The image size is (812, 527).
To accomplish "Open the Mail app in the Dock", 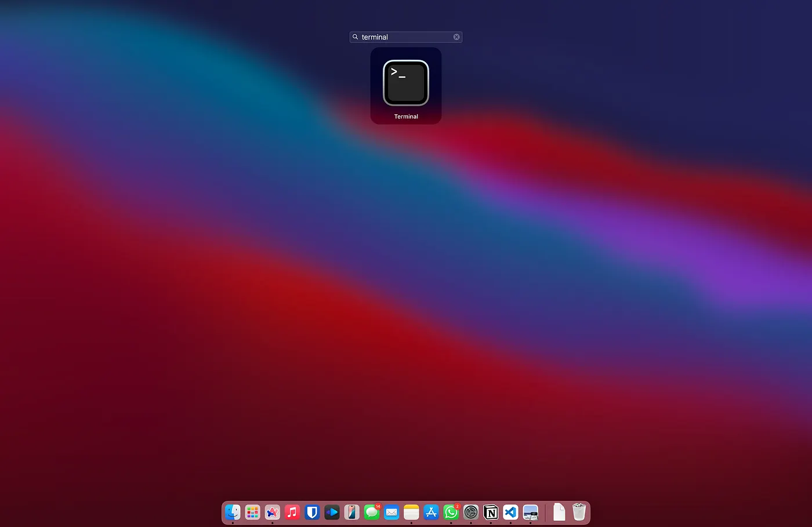I will pyautogui.click(x=391, y=512).
